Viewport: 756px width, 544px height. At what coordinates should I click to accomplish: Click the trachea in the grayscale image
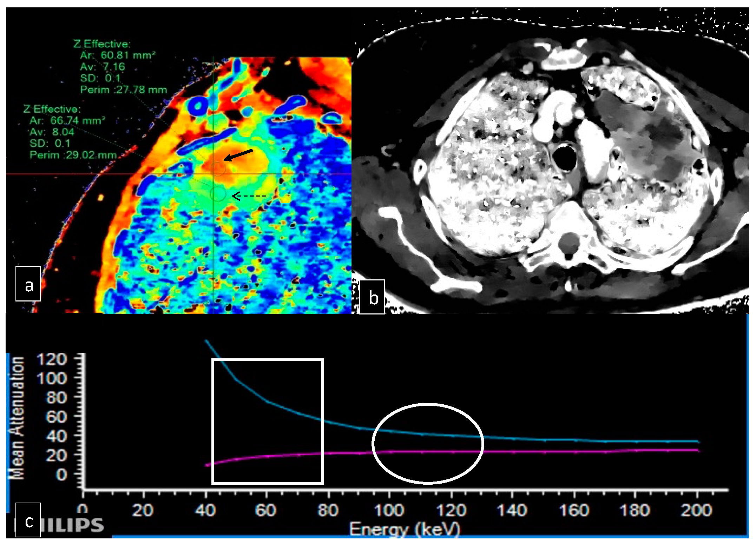[565, 159]
